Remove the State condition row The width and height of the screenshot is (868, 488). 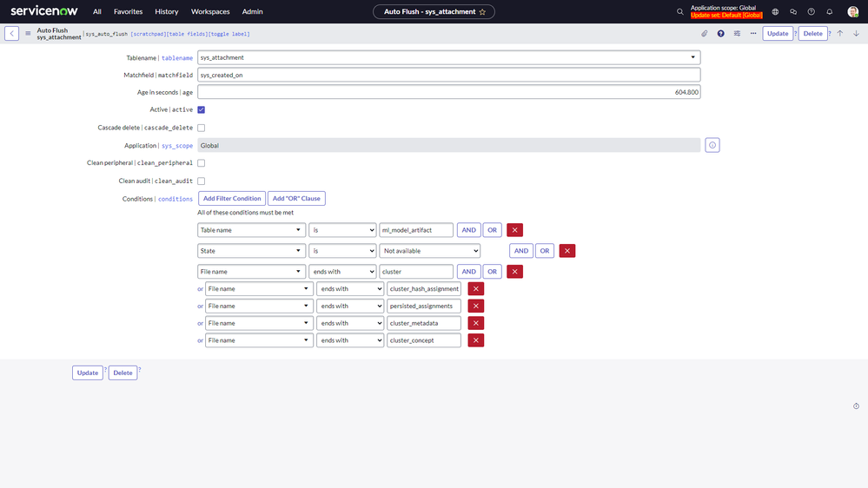[x=567, y=251]
